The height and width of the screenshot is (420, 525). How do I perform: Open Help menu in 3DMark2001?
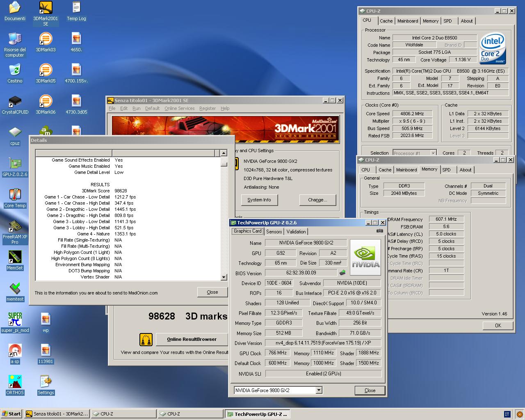click(225, 108)
